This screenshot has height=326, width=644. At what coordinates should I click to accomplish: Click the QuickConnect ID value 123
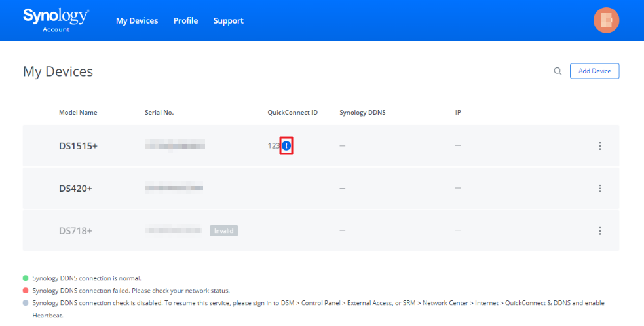274,146
